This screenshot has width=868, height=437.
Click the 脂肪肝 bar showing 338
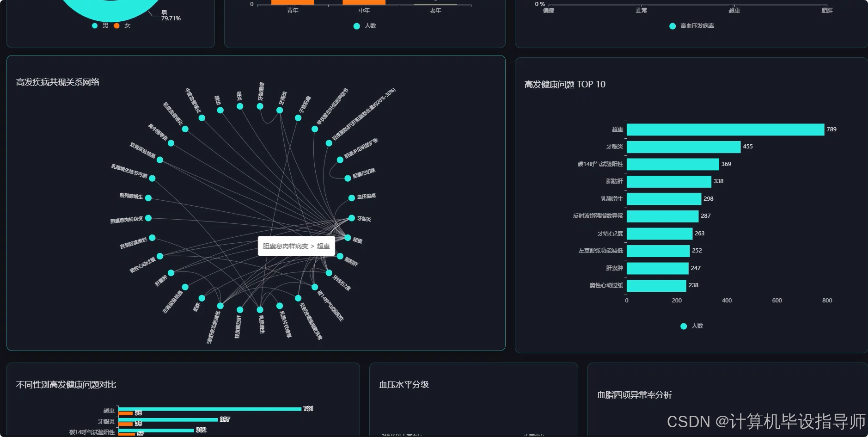tap(669, 181)
